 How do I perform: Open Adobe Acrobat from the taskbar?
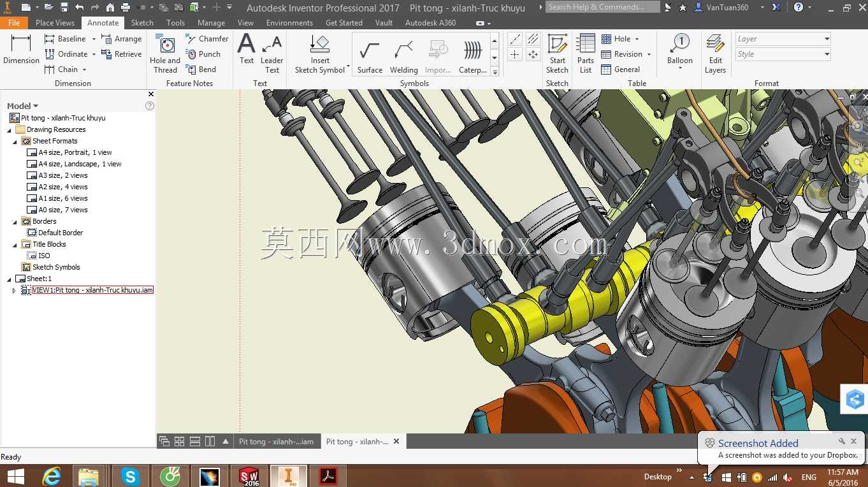[x=328, y=476]
